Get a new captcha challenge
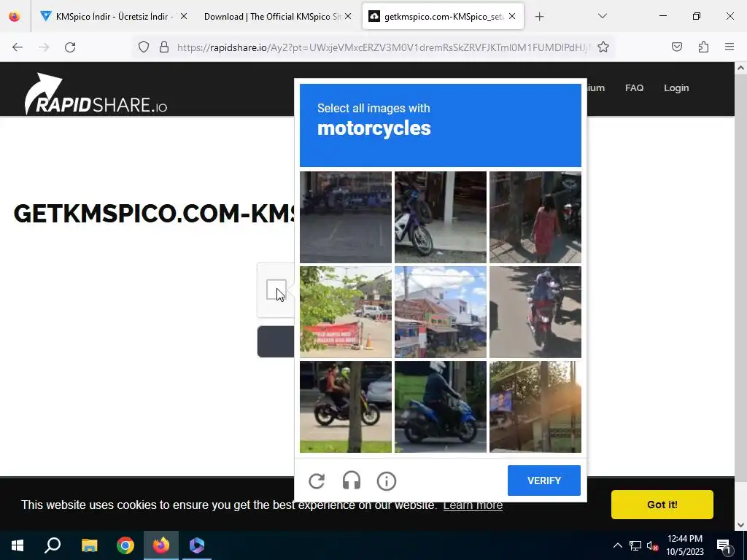 (317, 481)
